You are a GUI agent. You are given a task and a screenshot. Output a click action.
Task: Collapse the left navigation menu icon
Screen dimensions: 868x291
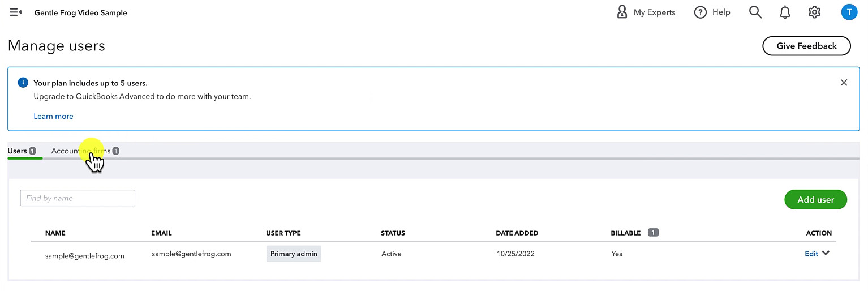click(x=16, y=12)
